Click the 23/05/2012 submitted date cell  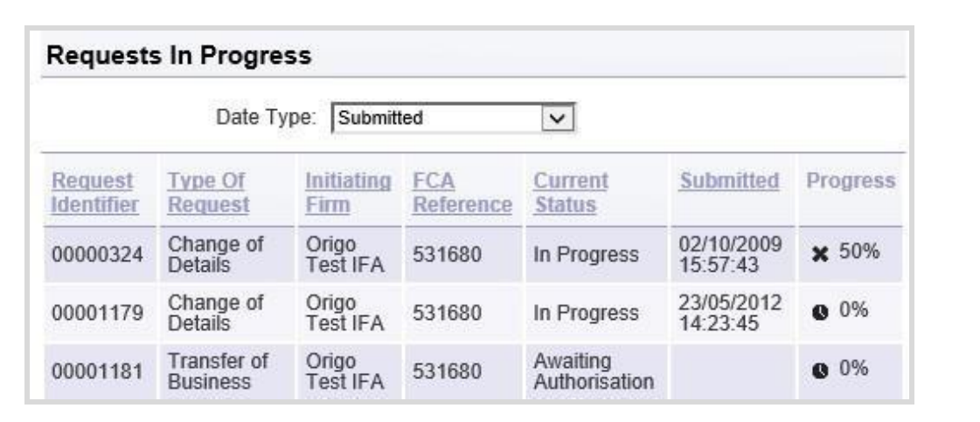coord(730,313)
